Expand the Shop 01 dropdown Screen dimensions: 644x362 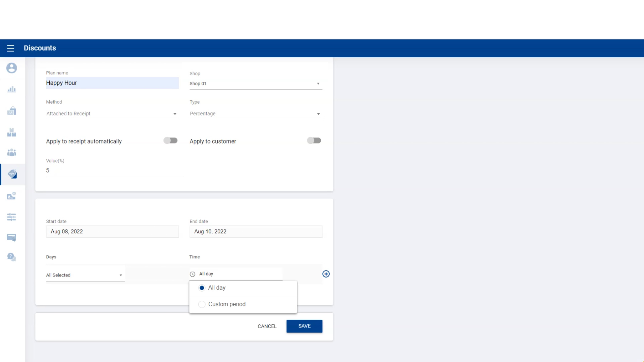coord(256,83)
